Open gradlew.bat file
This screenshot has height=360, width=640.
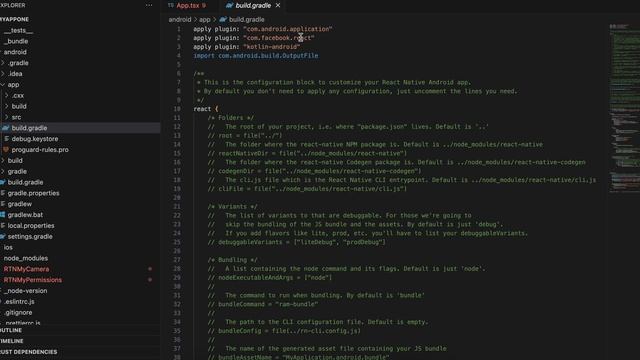tap(25, 215)
